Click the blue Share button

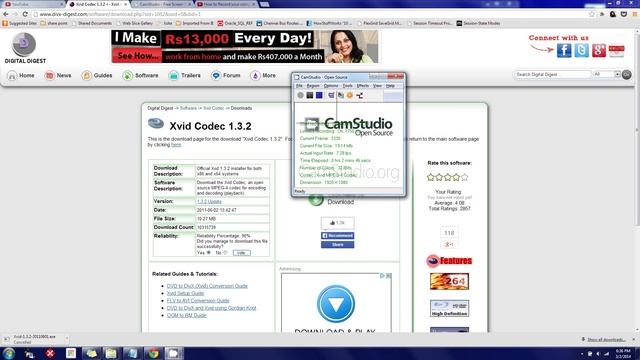pyautogui.click(x=338, y=244)
